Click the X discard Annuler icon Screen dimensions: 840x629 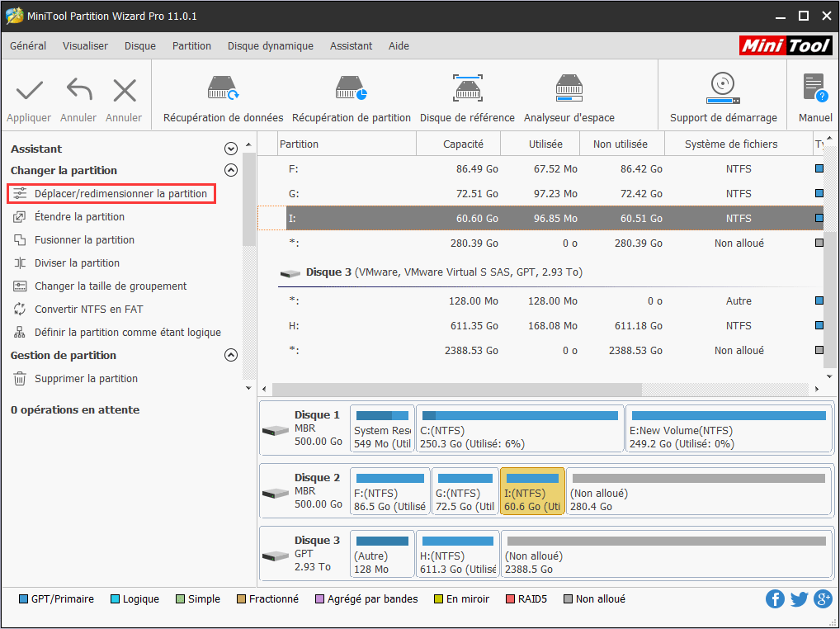click(125, 91)
